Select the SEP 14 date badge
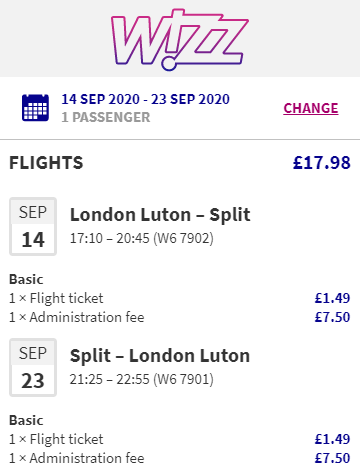The height and width of the screenshot is (471, 360). coord(33,226)
